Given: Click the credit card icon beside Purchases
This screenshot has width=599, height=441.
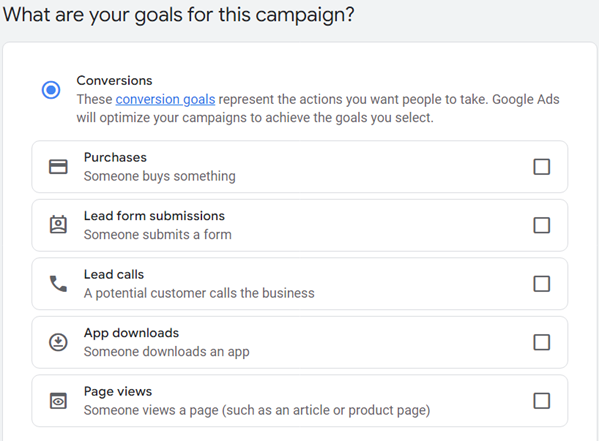Looking at the screenshot, I should click(x=58, y=167).
